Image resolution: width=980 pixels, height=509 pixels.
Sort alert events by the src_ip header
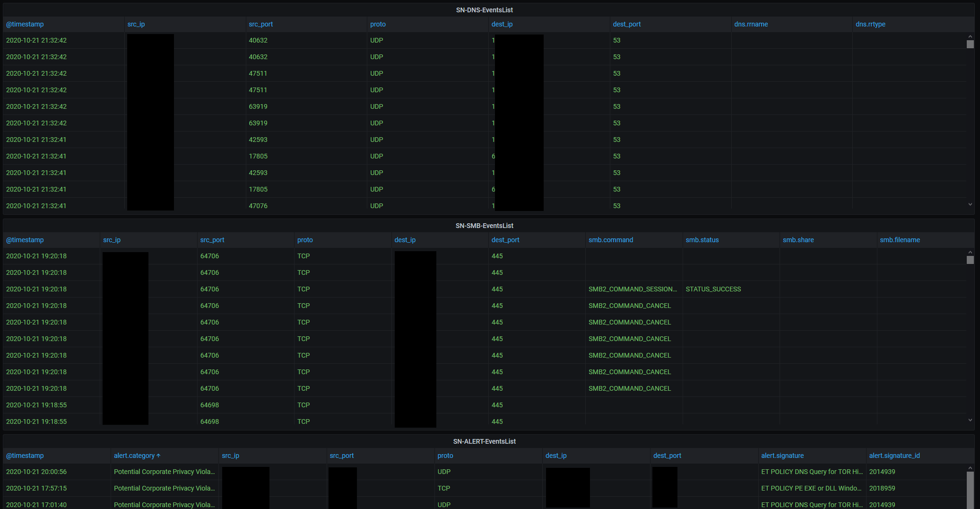[231, 456]
